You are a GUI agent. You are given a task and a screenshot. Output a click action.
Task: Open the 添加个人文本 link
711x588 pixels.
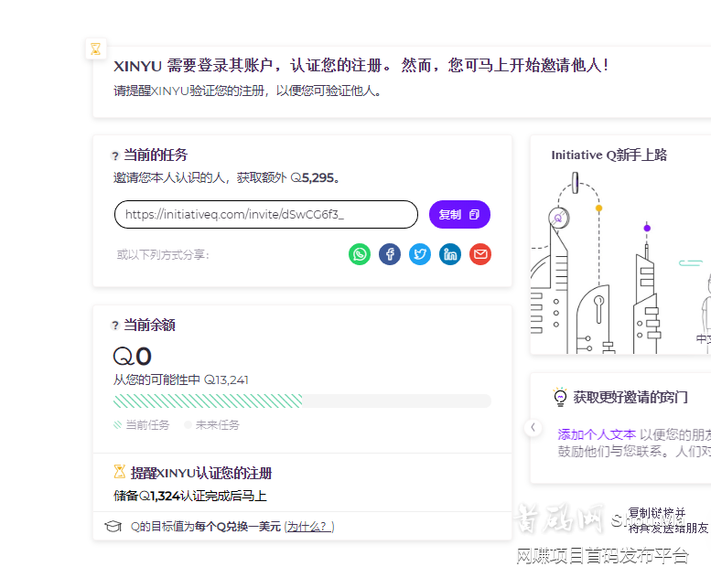(x=597, y=434)
